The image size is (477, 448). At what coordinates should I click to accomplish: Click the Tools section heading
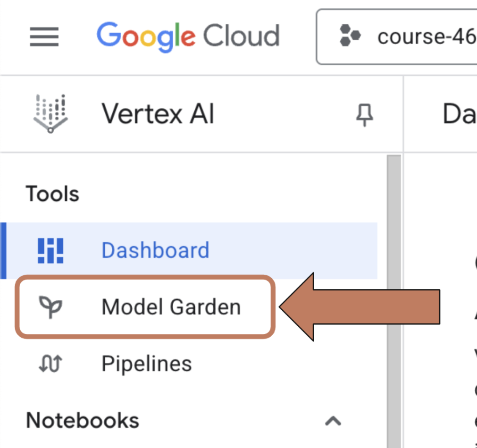pyautogui.click(x=52, y=194)
